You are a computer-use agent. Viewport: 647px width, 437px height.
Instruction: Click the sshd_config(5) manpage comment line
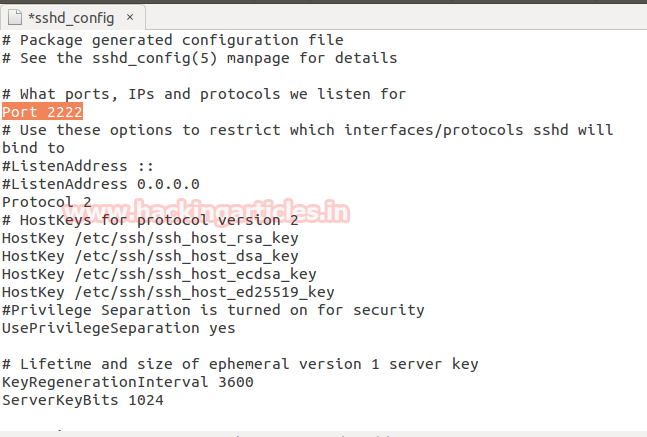click(x=200, y=58)
